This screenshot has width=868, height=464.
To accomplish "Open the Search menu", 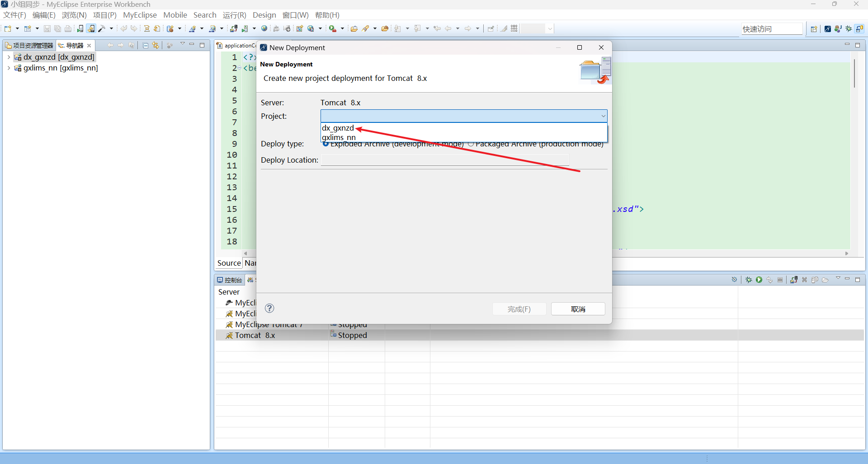I will click(205, 15).
